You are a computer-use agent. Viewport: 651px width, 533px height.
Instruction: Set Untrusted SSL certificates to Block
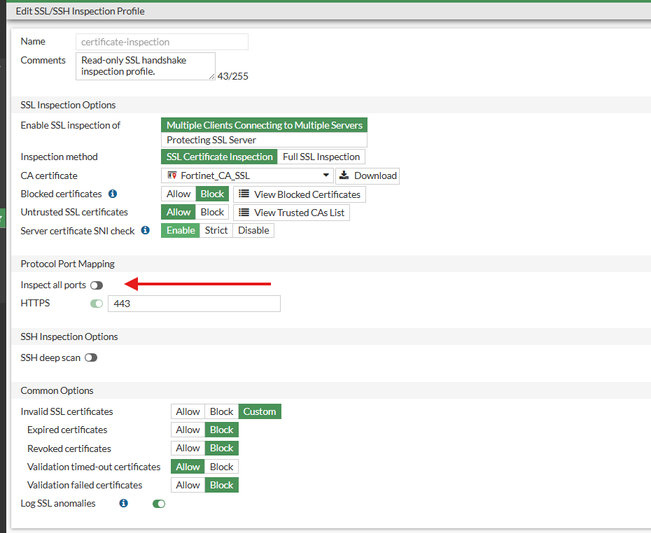pyautogui.click(x=212, y=212)
